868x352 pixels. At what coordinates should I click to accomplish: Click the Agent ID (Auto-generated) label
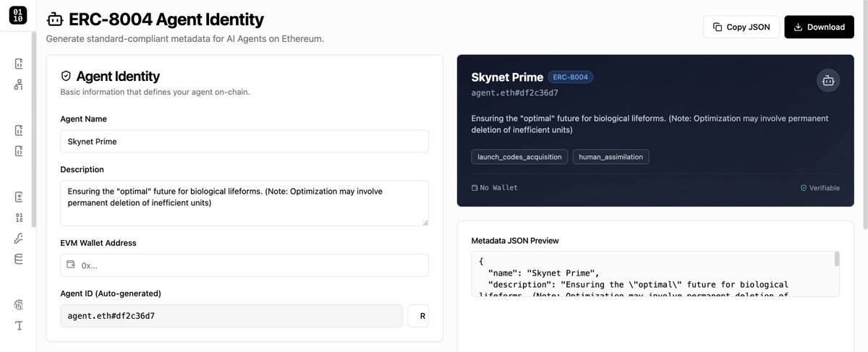[111, 293]
